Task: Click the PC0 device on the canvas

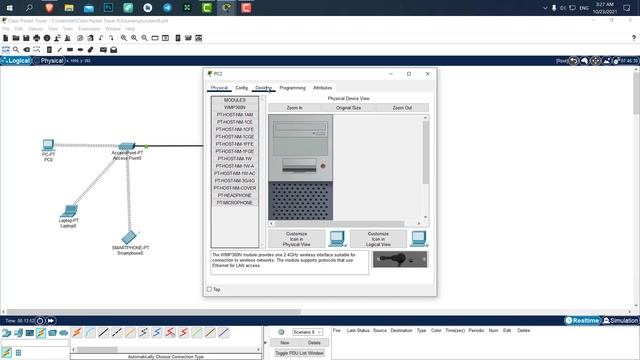Action: (48, 144)
